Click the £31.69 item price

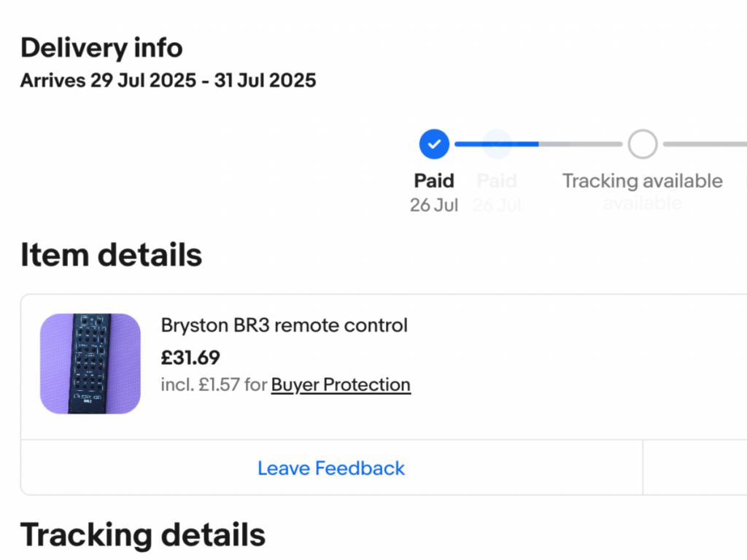click(x=190, y=357)
